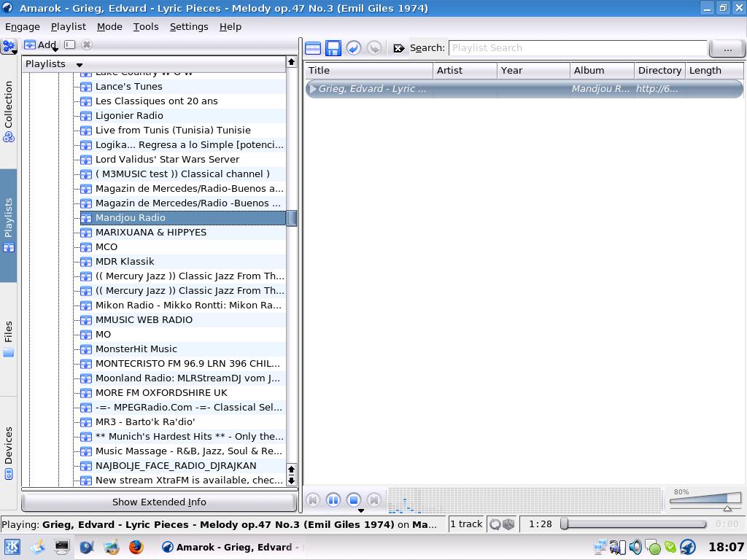Click the stream icon beside MDR Klassik
The image size is (747, 560).
86,262
